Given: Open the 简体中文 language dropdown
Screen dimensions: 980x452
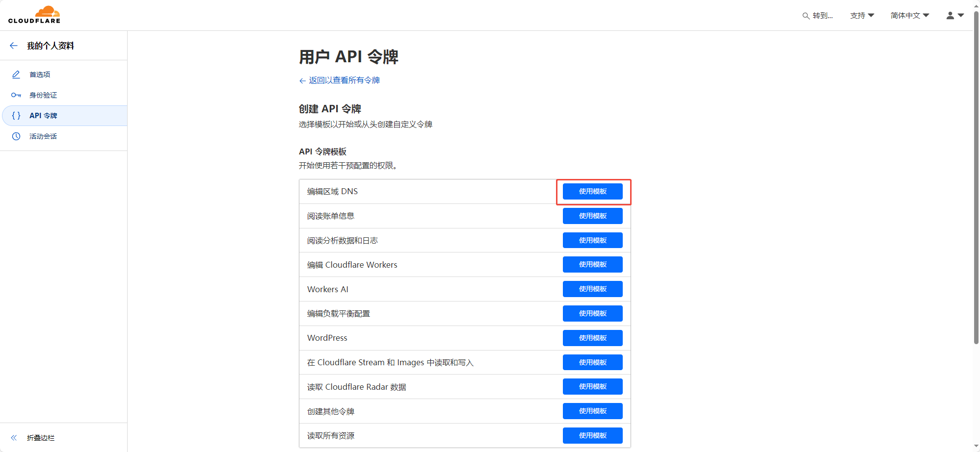Looking at the screenshot, I should pyautogui.click(x=910, y=16).
